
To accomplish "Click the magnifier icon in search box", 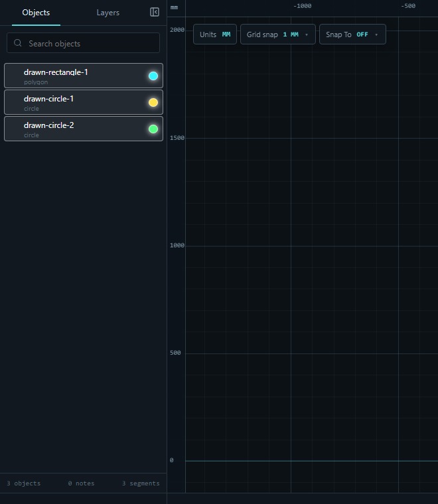I will [x=18, y=42].
